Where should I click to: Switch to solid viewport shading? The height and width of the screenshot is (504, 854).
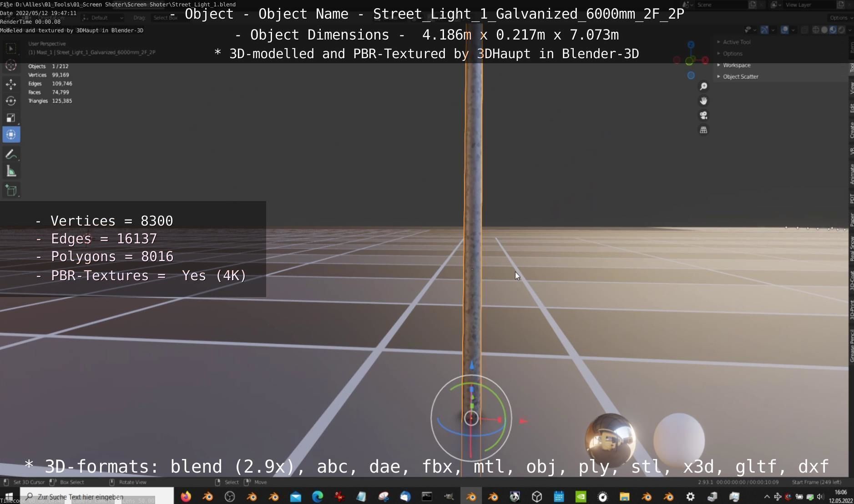click(x=824, y=30)
